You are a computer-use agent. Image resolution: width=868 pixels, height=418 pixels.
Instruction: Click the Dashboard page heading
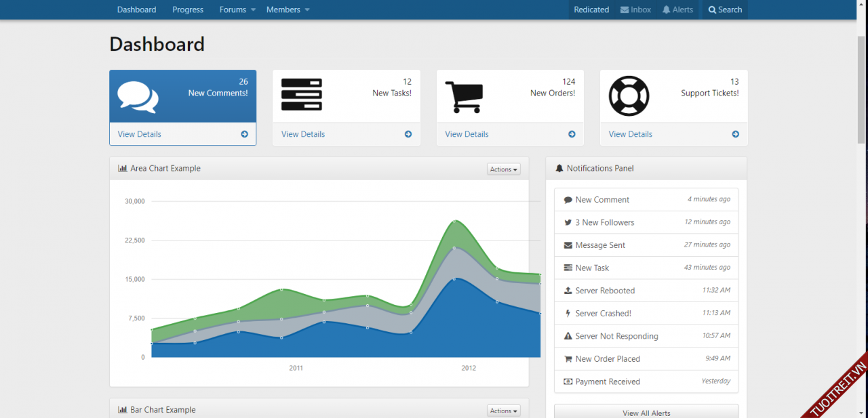tap(157, 44)
